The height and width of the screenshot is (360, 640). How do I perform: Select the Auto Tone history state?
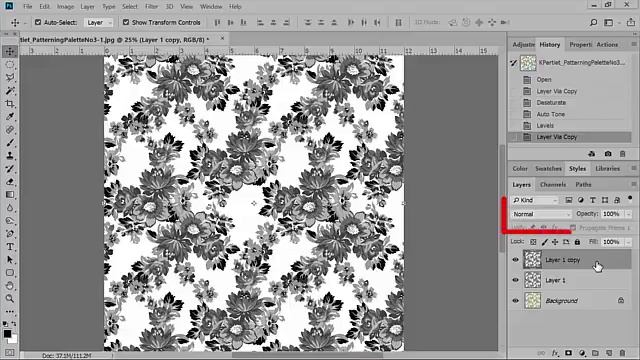[x=570, y=114]
